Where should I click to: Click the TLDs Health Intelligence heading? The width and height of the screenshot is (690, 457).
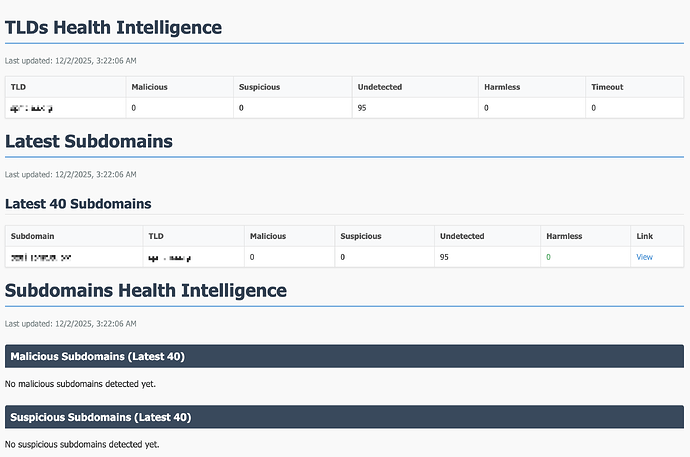pyautogui.click(x=113, y=28)
